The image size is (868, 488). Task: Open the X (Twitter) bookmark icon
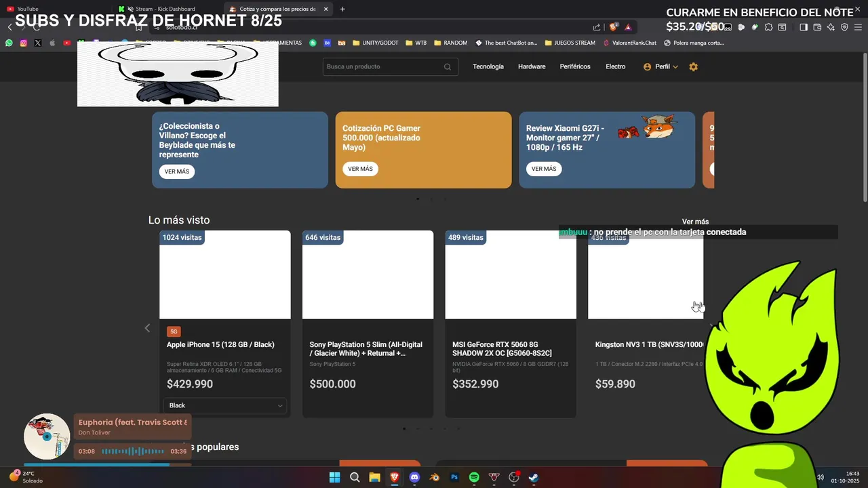point(37,43)
